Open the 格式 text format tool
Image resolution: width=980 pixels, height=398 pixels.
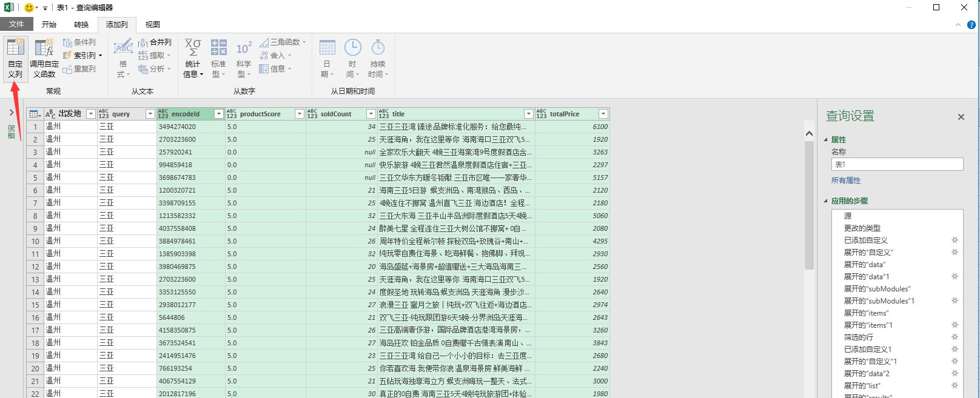tap(123, 58)
